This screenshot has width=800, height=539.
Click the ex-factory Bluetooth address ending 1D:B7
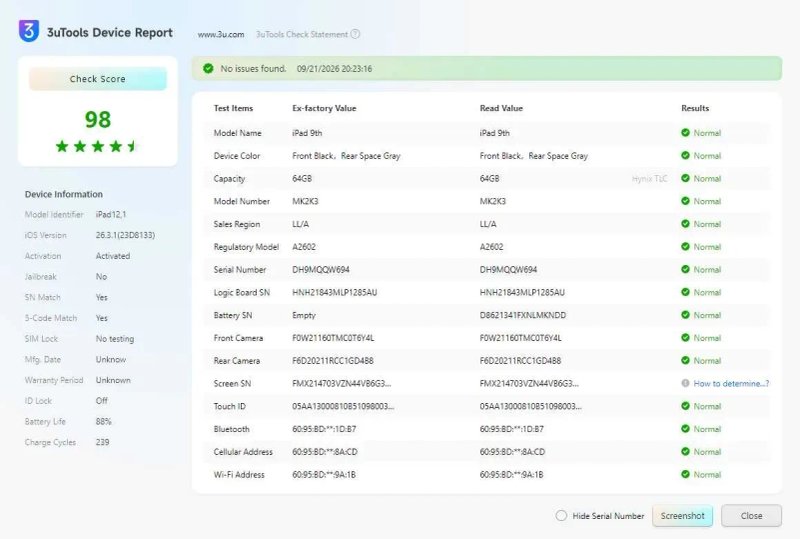tap(324, 429)
